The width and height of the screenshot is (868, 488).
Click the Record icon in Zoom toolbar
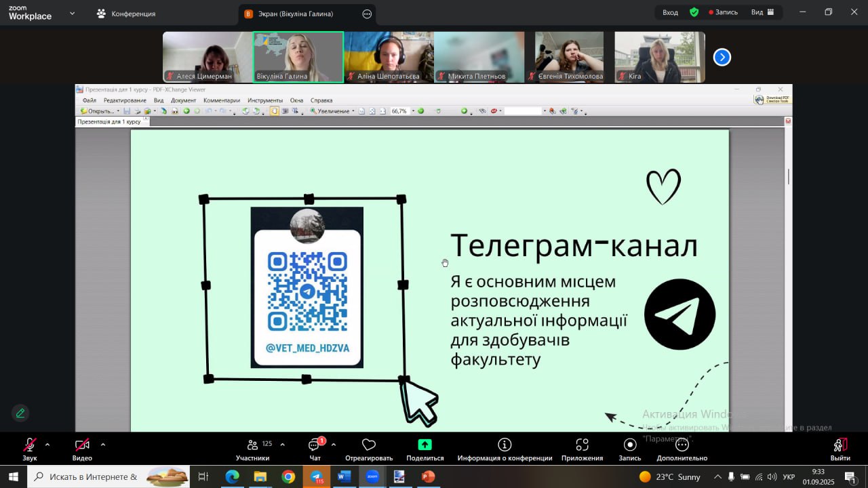630,445
